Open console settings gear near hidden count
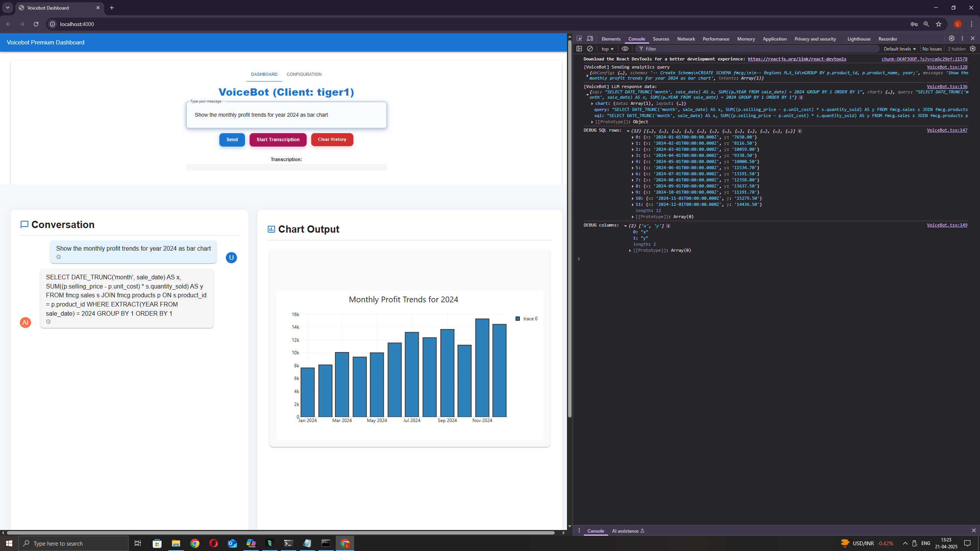The image size is (980, 551). pyautogui.click(x=973, y=49)
